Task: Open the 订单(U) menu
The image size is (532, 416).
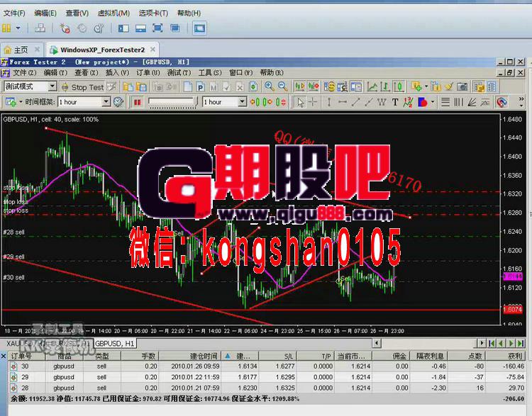Action: coord(148,72)
